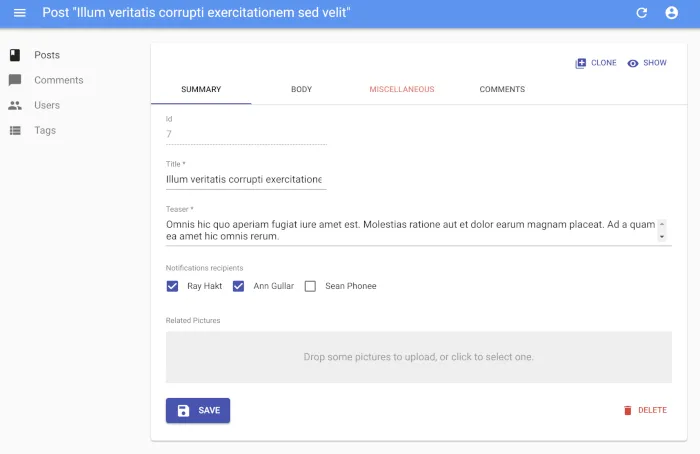
Task: Click the Users people icon in sidebar
Action: pyautogui.click(x=15, y=105)
